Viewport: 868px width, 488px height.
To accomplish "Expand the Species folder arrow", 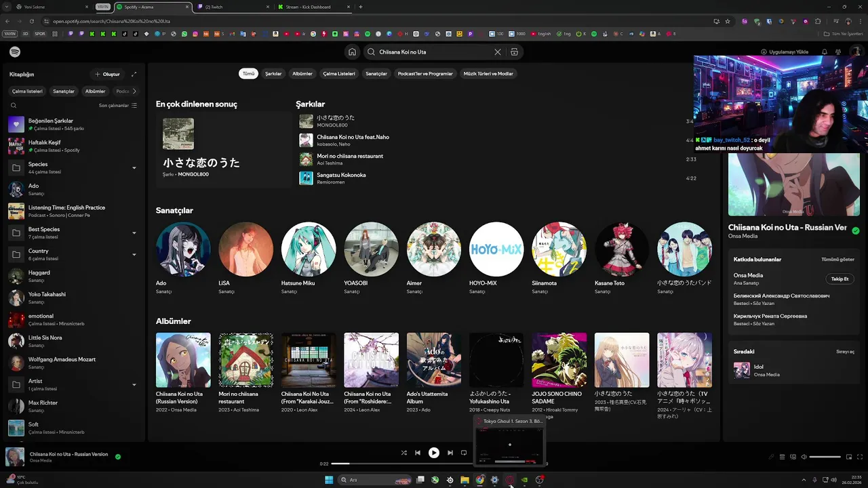I will (134, 168).
